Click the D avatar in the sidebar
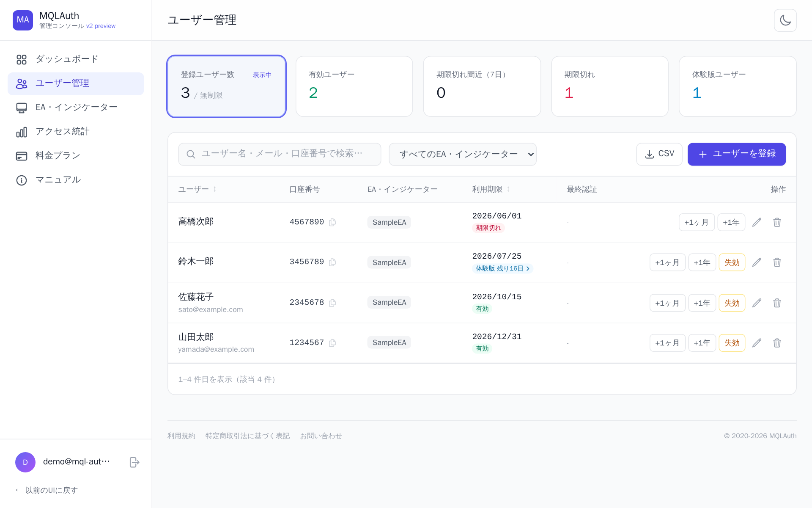 coord(25,462)
